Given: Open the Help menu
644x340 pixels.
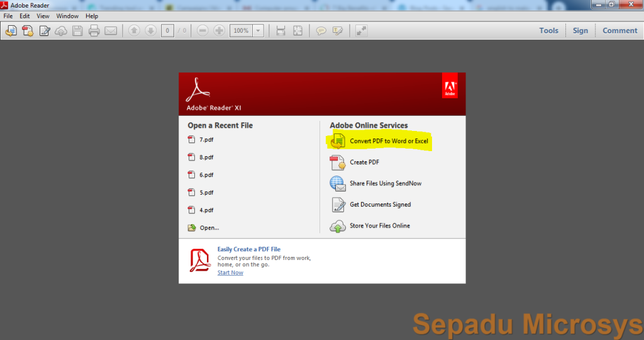Looking at the screenshot, I should [92, 16].
